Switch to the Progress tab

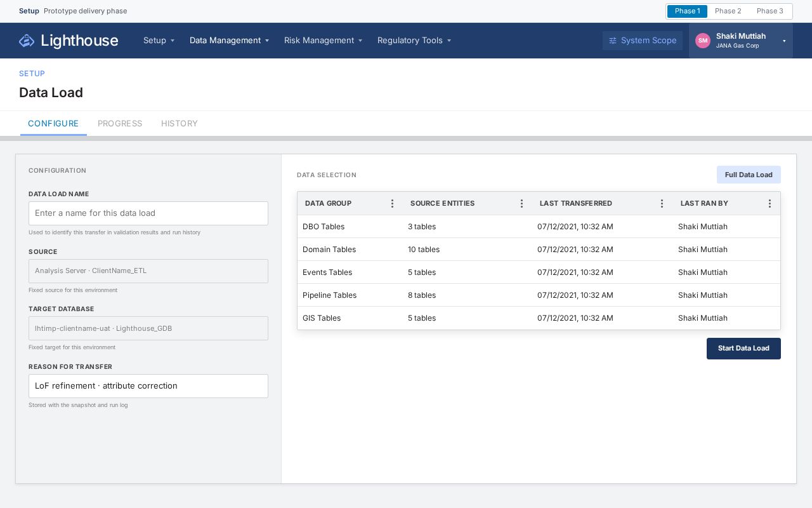[120, 124]
